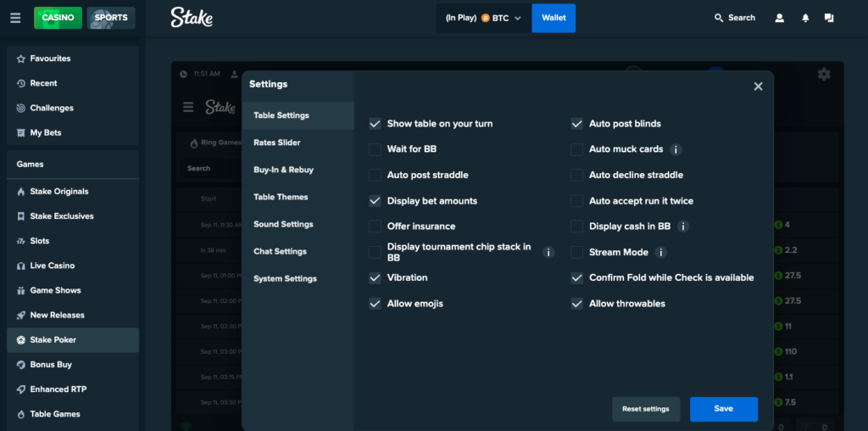Enable the Wait for BB checkbox
This screenshot has height=431, width=868.
tap(375, 149)
